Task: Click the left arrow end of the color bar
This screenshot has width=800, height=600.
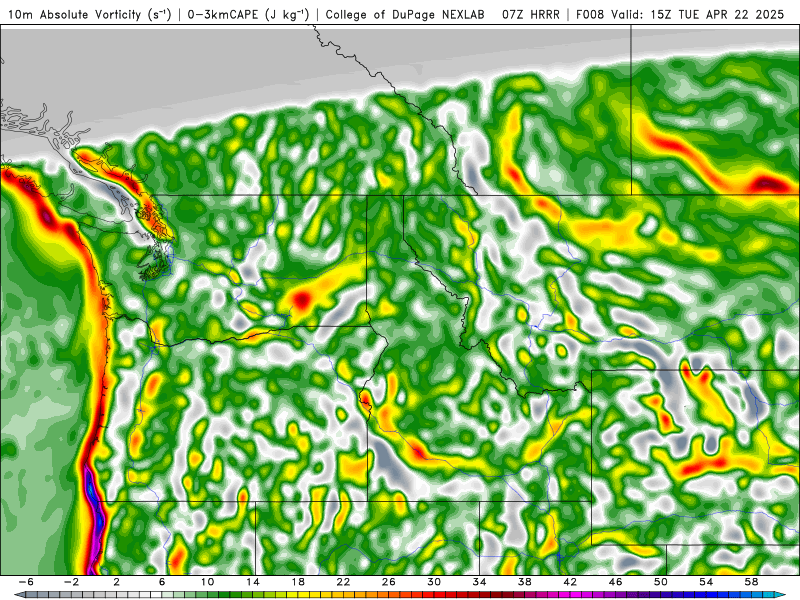Action: (x=19, y=595)
